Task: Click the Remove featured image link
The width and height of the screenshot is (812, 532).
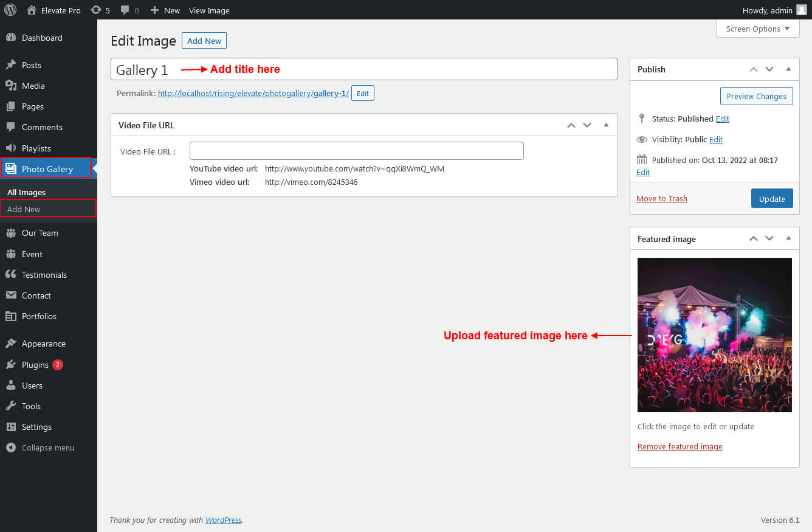Action: coord(680,446)
